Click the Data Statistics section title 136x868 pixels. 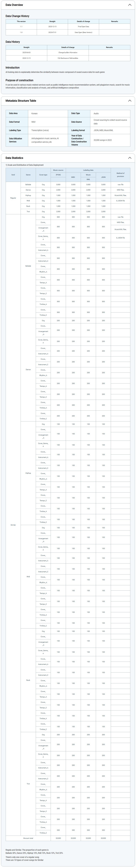(14, 158)
